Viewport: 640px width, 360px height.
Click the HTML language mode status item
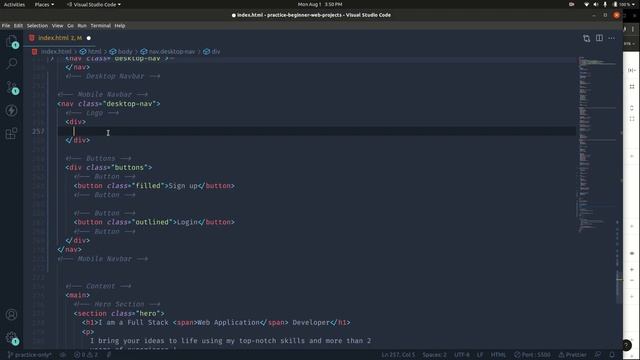click(498, 355)
